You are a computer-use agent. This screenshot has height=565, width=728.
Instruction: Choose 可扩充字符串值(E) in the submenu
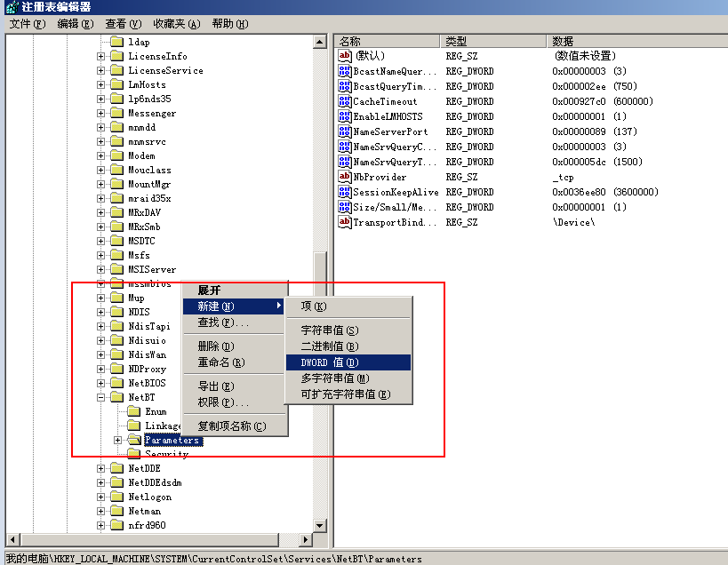pyautogui.click(x=348, y=394)
